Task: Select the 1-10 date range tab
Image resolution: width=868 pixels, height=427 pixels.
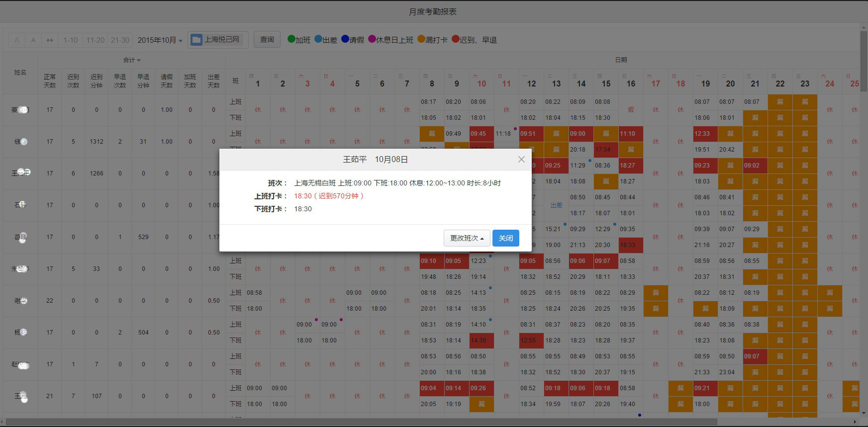Action: point(70,40)
